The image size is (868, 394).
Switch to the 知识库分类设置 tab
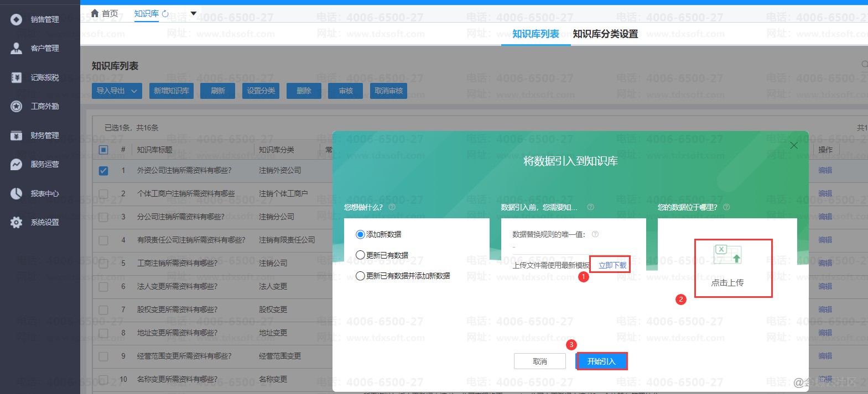click(x=605, y=34)
